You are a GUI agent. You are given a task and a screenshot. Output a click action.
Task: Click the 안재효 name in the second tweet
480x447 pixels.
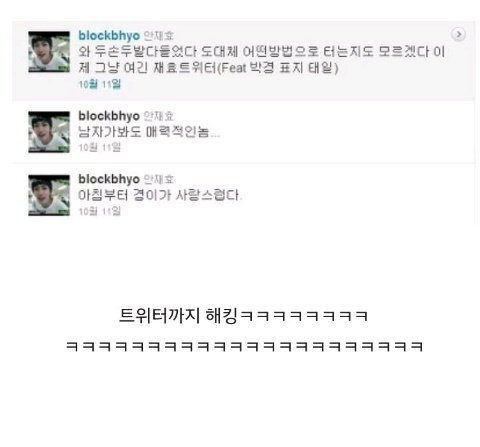159,116
